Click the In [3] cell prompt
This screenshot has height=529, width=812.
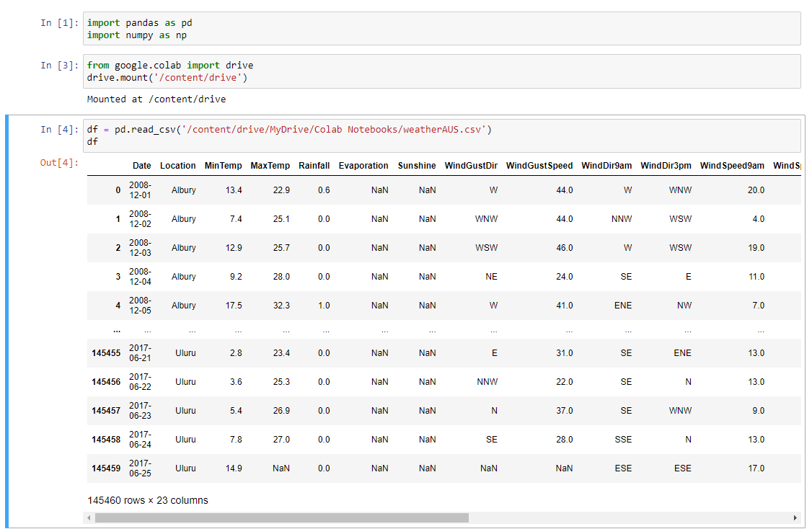click(60, 65)
